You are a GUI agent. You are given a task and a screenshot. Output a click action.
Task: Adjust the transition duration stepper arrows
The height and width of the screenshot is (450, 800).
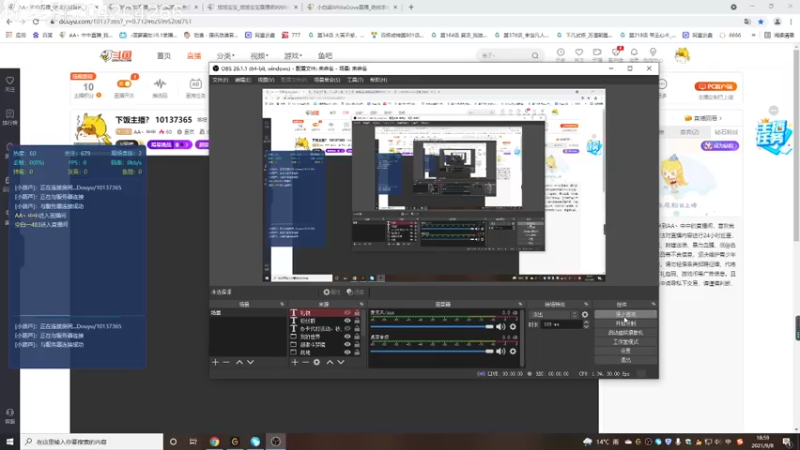tap(586, 324)
